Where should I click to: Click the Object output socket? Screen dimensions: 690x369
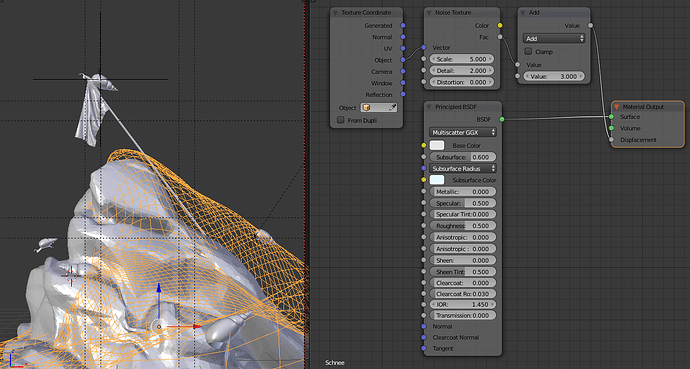(x=403, y=60)
